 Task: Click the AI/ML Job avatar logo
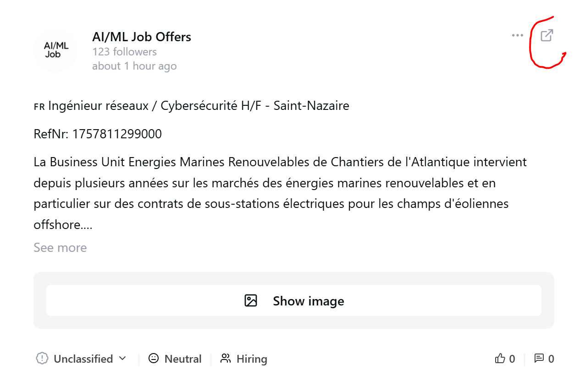pyautogui.click(x=56, y=50)
